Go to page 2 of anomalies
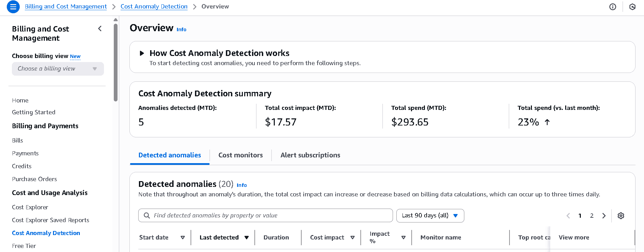The height and width of the screenshot is (252, 644). [x=592, y=216]
